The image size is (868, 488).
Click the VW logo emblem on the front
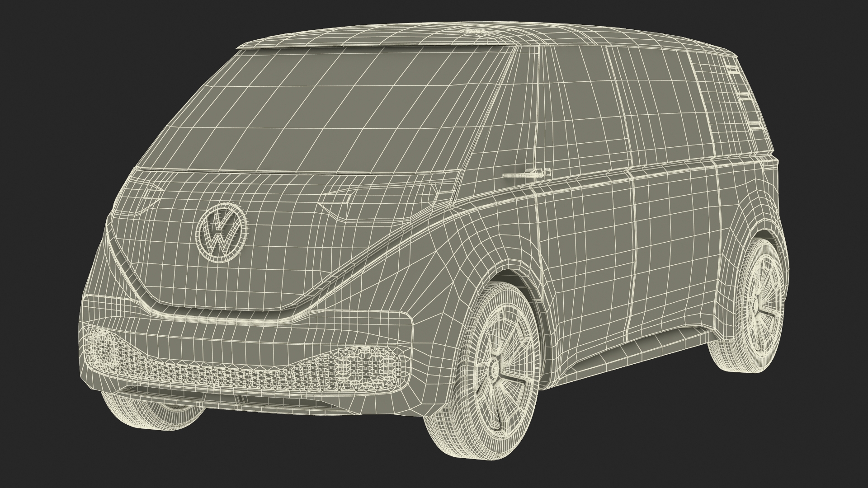pyautogui.click(x=222, y=234)
